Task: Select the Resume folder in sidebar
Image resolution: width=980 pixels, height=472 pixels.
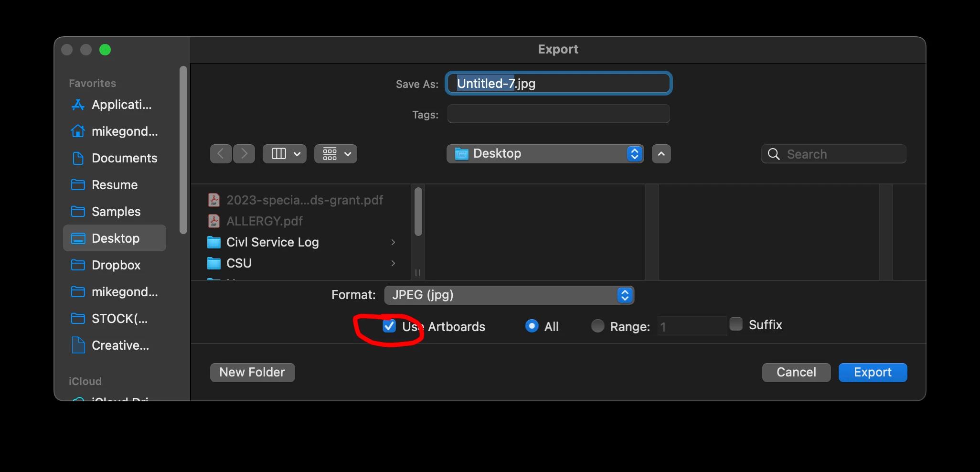Action: (115, 185)
